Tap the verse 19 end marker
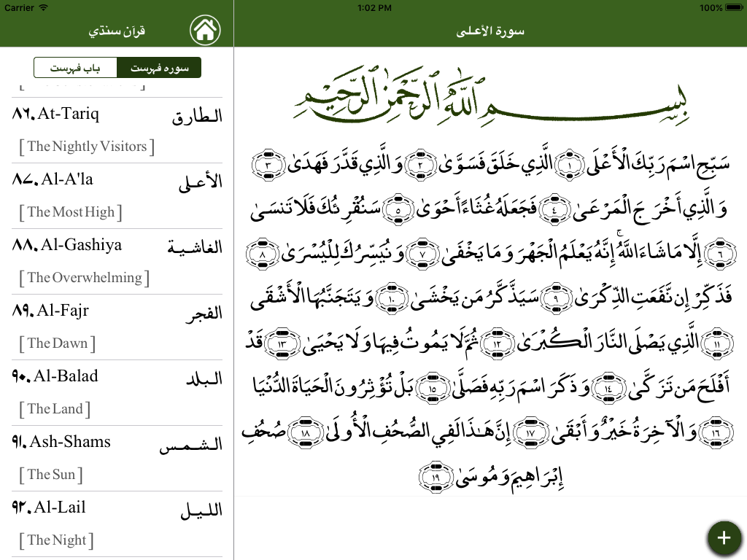 pyautogui.click(x=436, y=476)
